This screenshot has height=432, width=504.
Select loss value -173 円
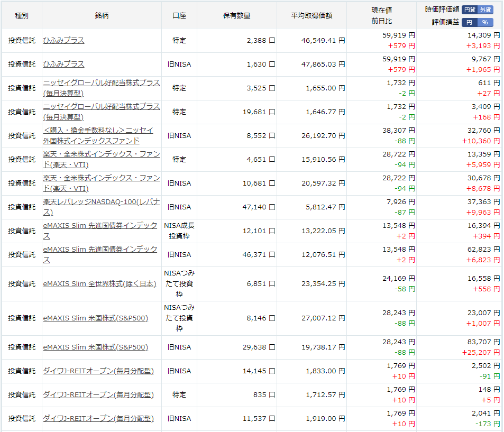(x=488, y=424)
